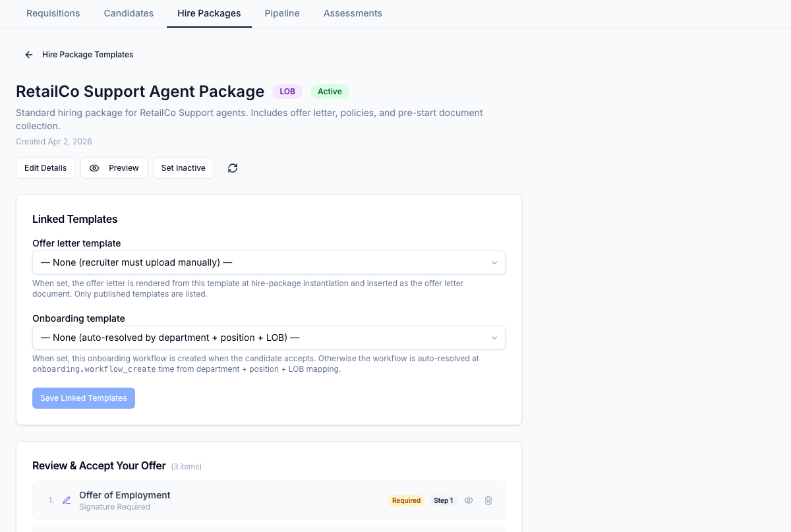Return to Hire Package Templates
Image resolution: width=791 pixels, height=532 pixels.
click(88, 55)
